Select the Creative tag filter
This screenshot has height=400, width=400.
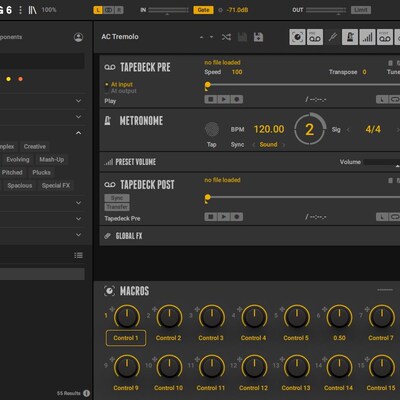click(35, 146)
